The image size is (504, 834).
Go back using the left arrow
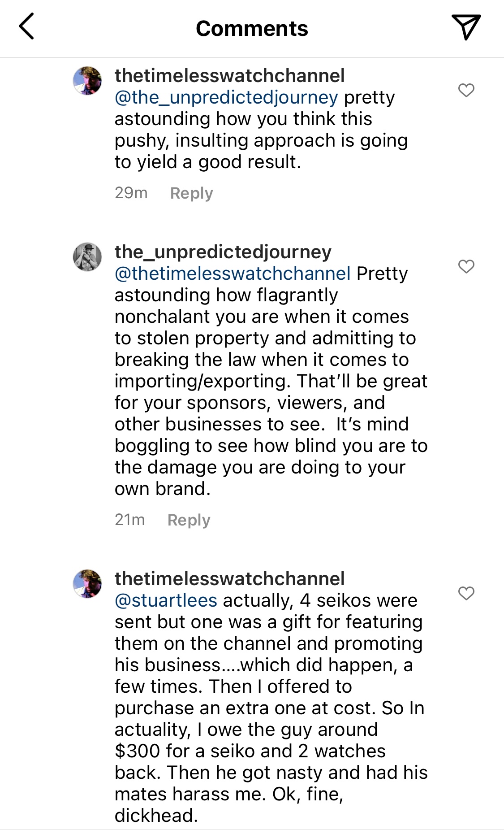(x=27, y=26)
